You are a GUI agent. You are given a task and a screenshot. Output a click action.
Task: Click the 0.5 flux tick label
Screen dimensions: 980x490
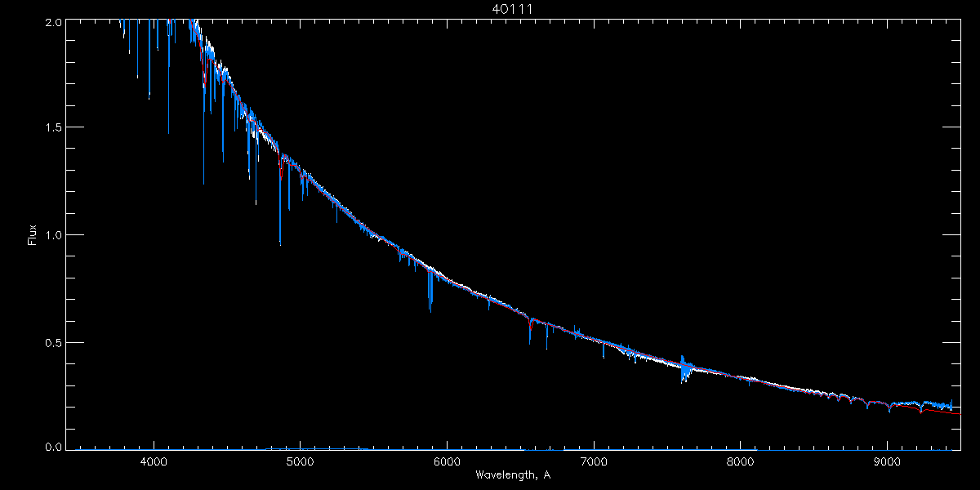pyautogui.click(x=53, y=342)
